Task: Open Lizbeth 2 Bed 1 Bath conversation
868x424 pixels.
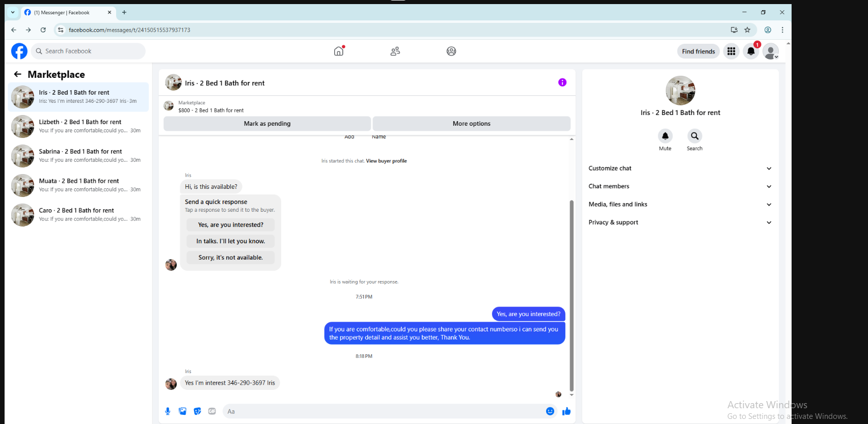Action: click(x=79, y=126)
